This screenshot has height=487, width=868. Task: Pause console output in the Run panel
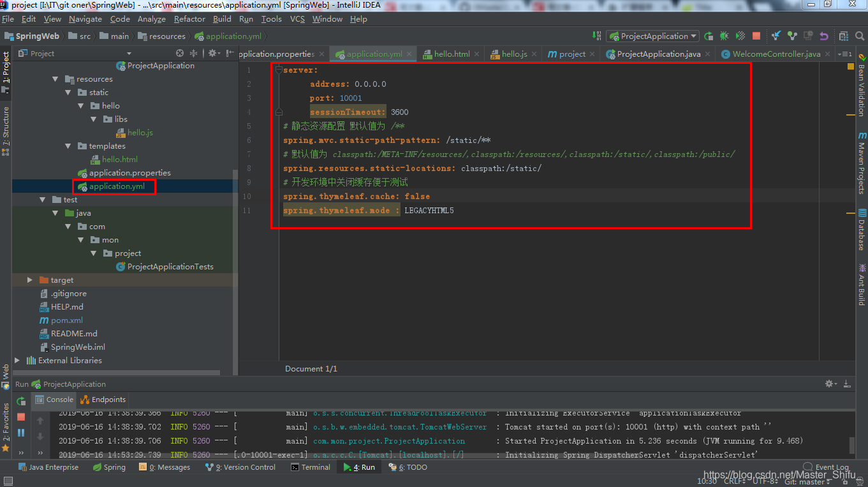(21, 432)
